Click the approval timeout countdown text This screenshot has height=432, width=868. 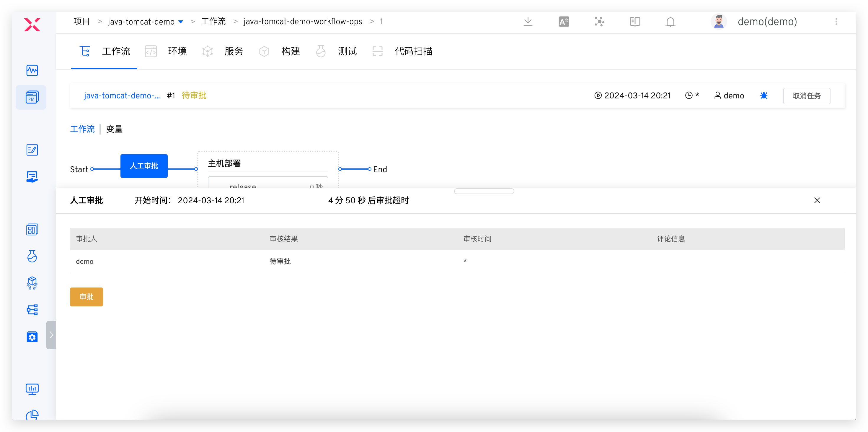point(368,201)
